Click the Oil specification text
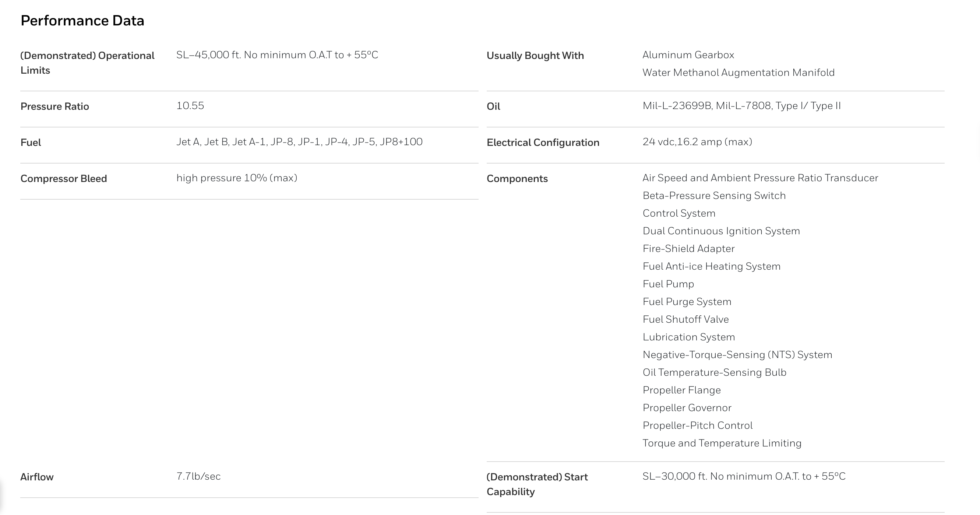 click(741, 105)
